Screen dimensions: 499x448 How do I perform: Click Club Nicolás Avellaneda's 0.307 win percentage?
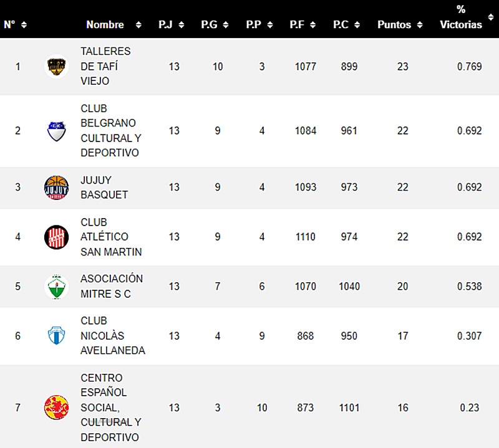[x=469, y=336]
